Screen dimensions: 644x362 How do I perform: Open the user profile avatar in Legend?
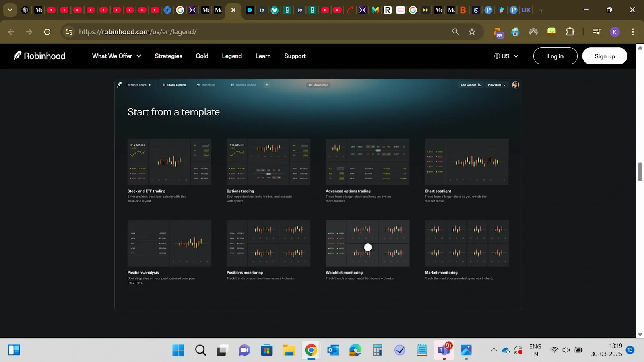[515, 85]
